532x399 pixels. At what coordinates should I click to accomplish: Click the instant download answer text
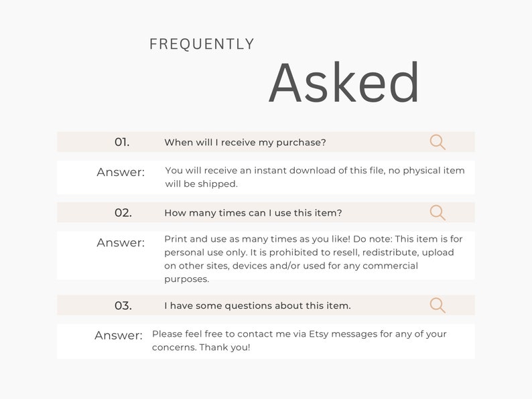(x=315, y=177)
